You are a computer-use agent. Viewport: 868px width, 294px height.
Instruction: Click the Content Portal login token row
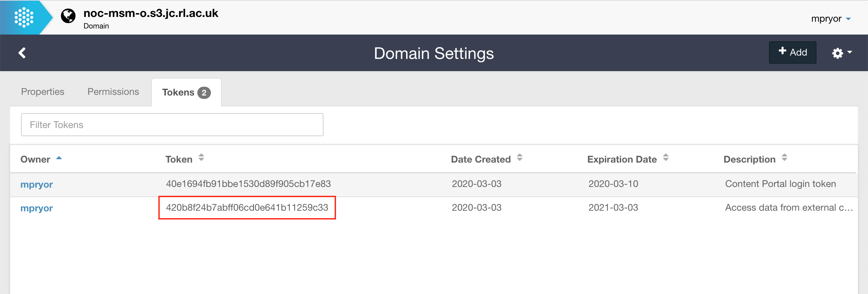coord(780,184)
